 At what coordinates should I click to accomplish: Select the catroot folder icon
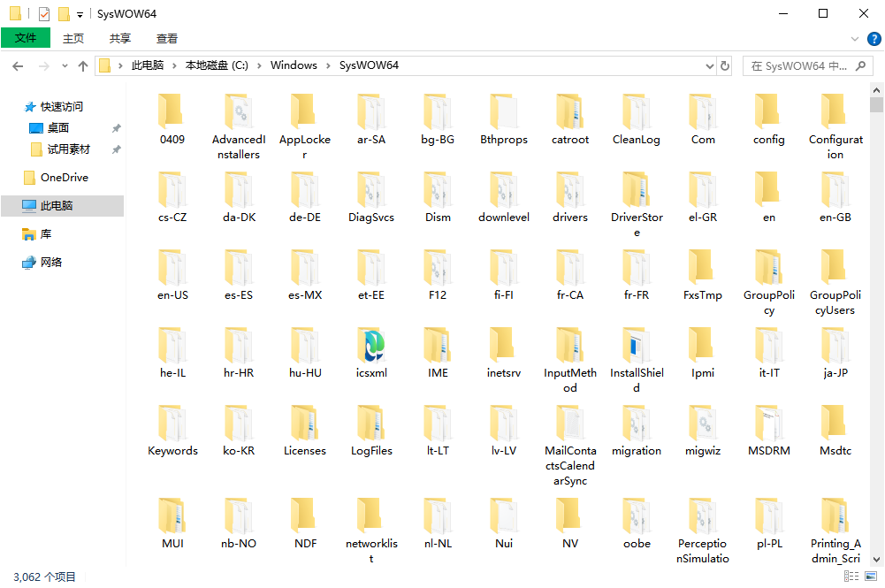tap(570, 111)
